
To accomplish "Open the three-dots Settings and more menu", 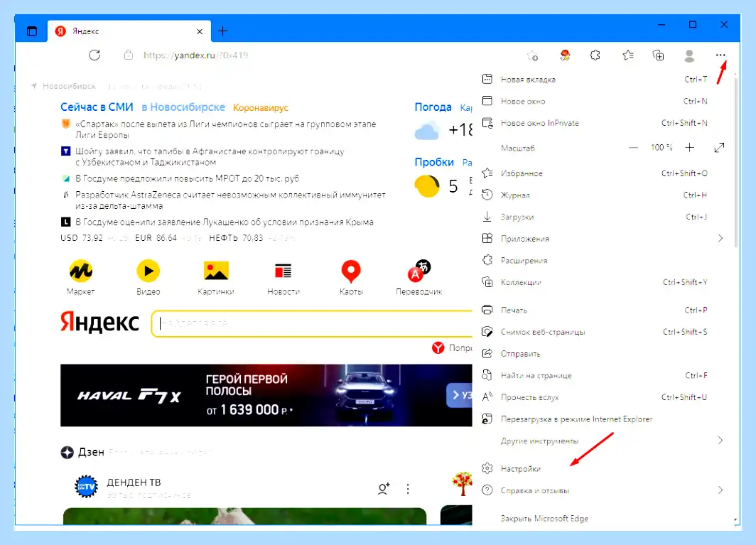I will coord(720,55).
